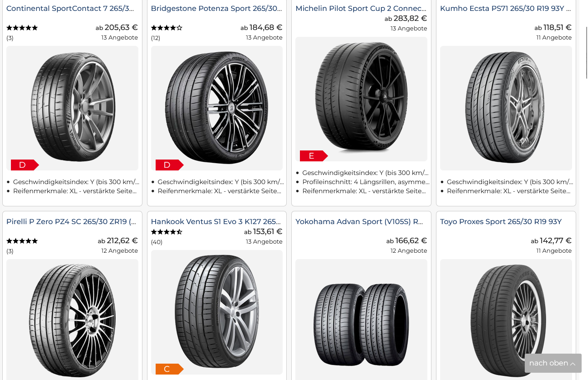588x380 pixels.
Task: Open the Toyo Proxes Sport product link
Action: point(501,222)
